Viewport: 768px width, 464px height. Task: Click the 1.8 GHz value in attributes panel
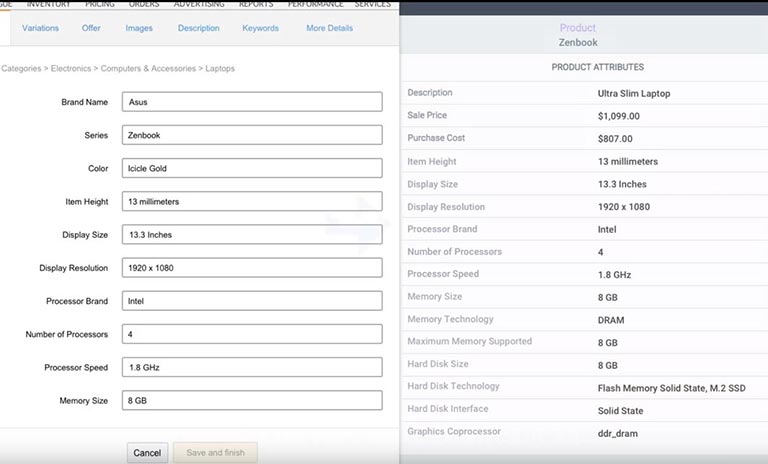point(614,275)
